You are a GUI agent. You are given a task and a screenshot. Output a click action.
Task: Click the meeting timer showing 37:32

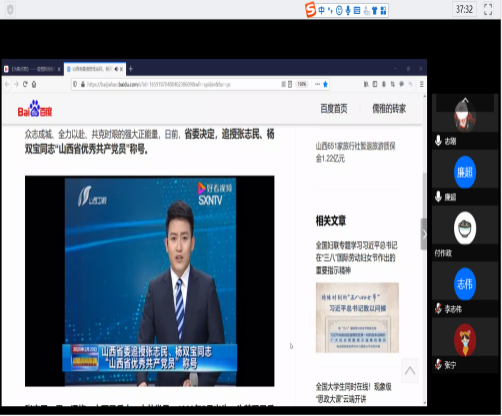pos(464,9)
